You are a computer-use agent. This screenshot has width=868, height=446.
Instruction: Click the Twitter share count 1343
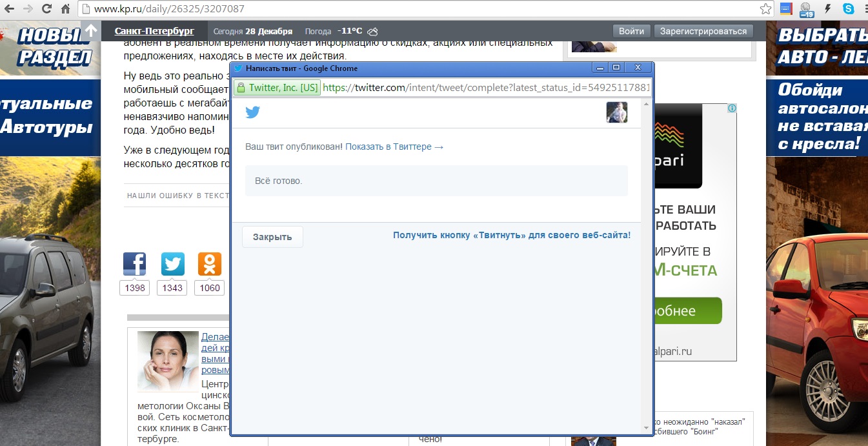172,288
